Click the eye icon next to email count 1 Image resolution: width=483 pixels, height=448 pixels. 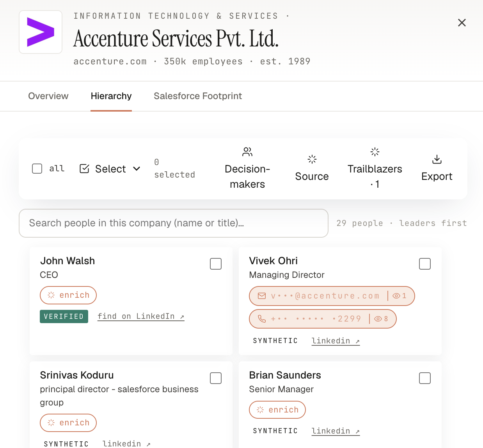396,296
